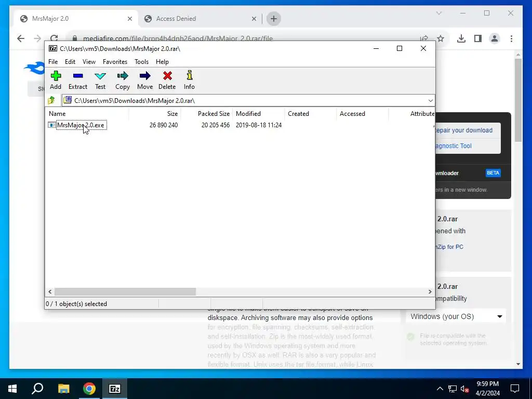Open Chrome downloads icon
The image size is (532, 399).
[x=461, y=38]
